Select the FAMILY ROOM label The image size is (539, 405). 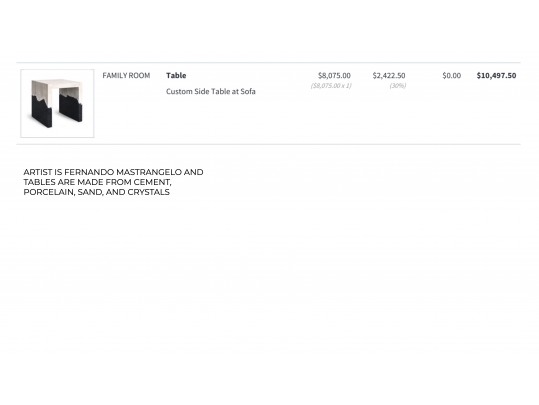(126, 76)
